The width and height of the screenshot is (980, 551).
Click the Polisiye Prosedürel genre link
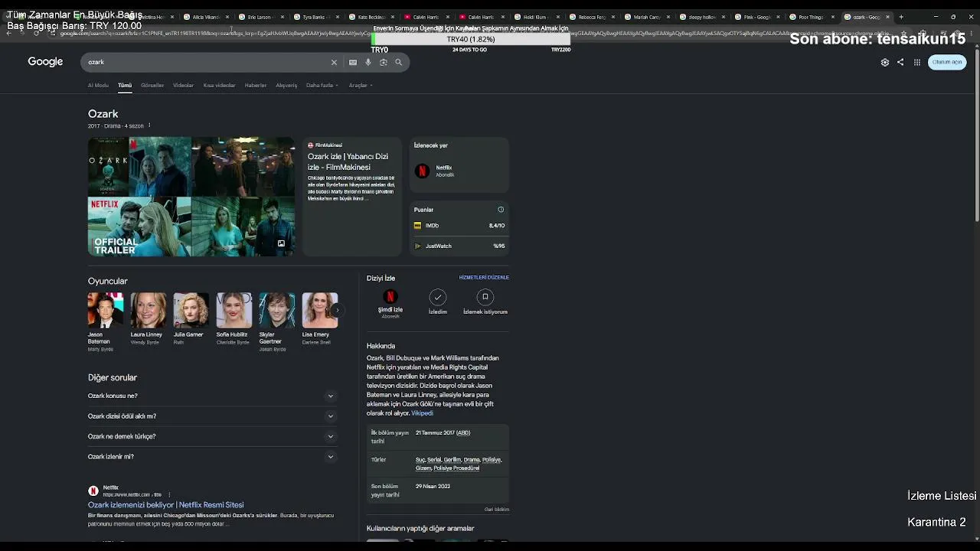(456, 468)
